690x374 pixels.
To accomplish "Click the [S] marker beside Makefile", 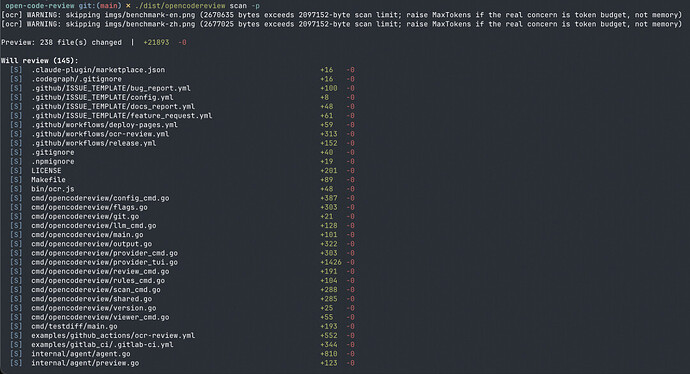I will [x=16, y=180].
